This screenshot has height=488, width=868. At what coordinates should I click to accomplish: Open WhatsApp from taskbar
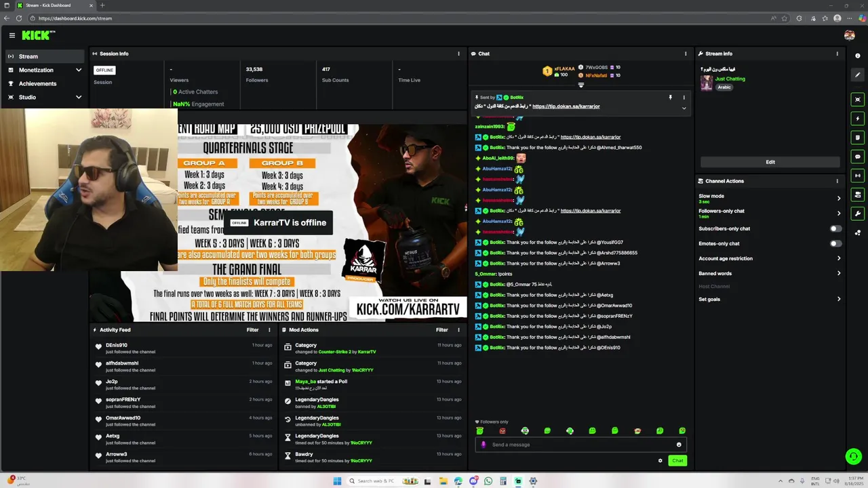point(488,481)
